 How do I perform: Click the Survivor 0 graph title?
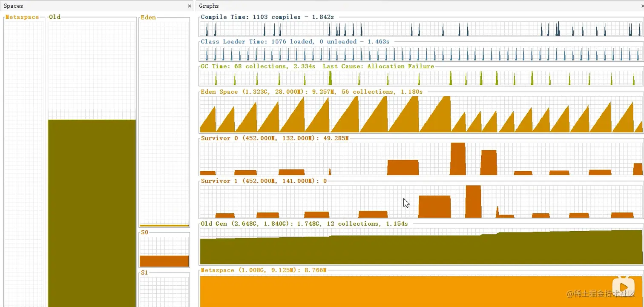click(275, 139)
